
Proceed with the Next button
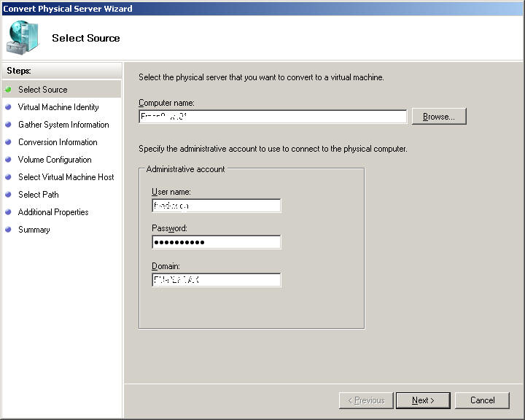(x=423, y=400)
